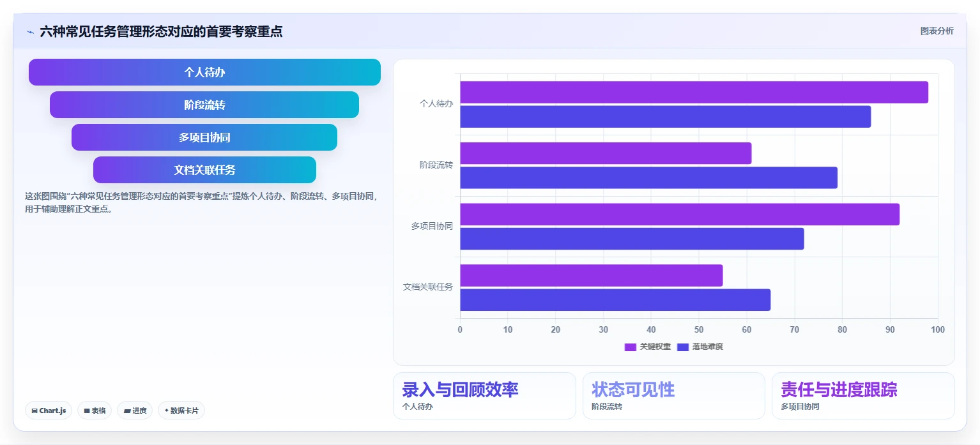Screen dimensions: 980x445
Task: Toggle 关键权重 legend swatch
Action: pyautogui.click(x=630, y=347)
